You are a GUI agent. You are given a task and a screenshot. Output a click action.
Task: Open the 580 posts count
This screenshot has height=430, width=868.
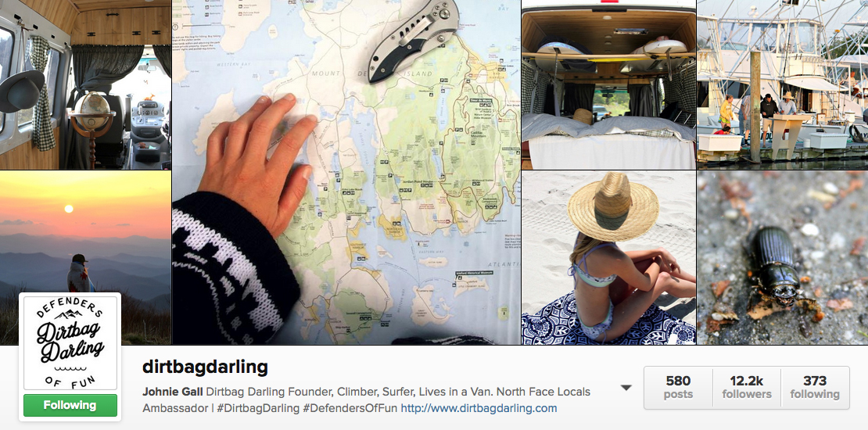(678, 387)
